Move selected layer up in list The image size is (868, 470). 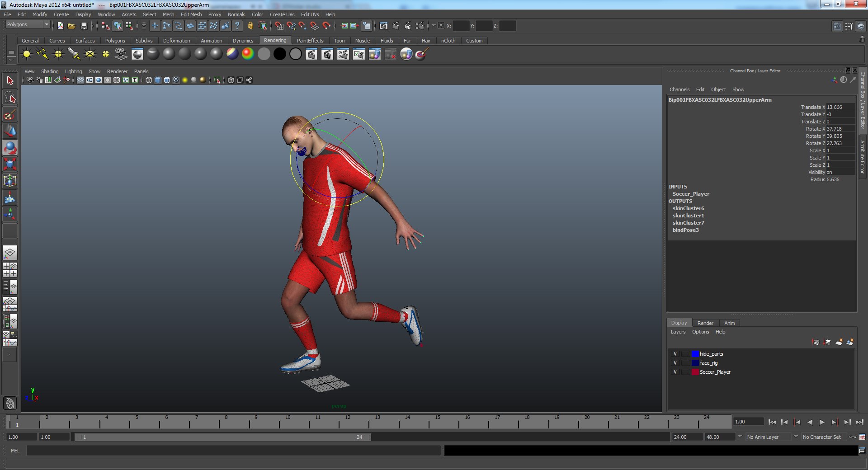pos(816,342)
